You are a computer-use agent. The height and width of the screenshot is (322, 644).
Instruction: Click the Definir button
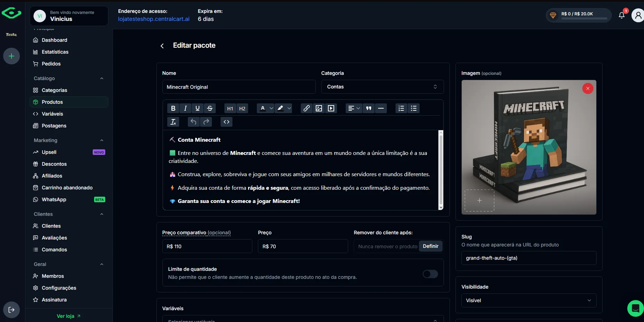click(x=431, y=246)
